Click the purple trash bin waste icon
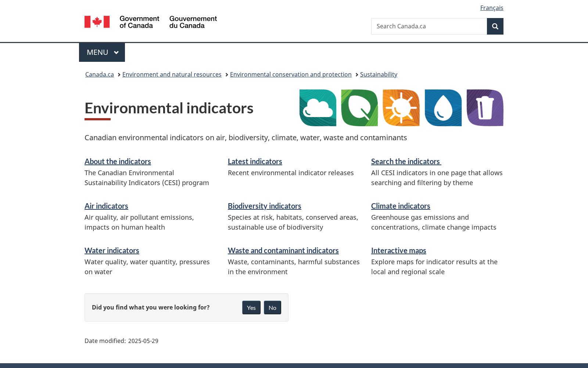Screen dimensions: 588x368 click(x=485, y=108)
